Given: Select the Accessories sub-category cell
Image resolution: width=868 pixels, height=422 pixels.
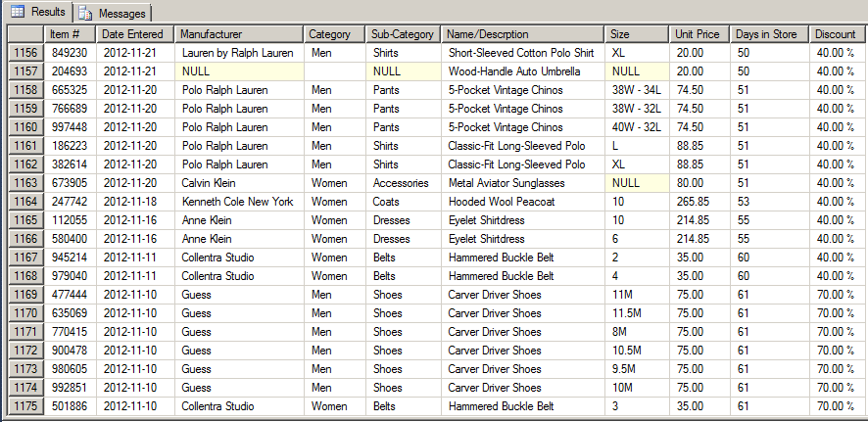Looking at the screenshot, I should (x=404, y=183).
